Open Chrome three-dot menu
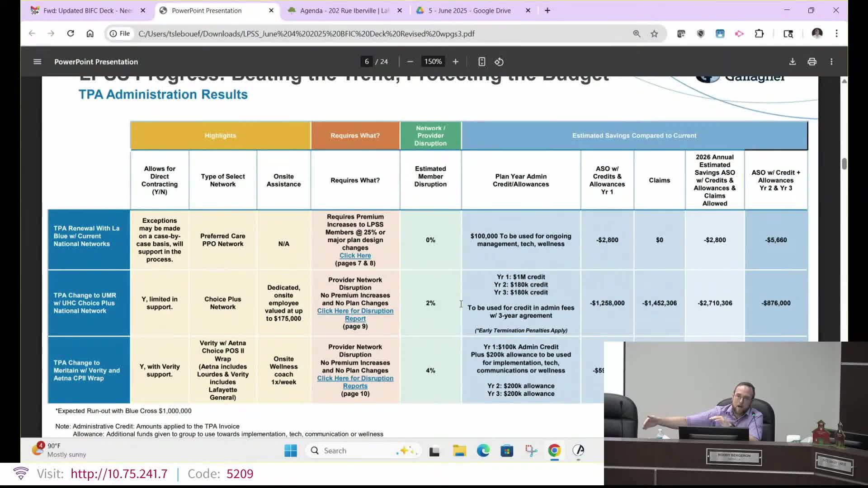Screen dimensions: 868x488 pyautogui.click(x=836, y=33)
